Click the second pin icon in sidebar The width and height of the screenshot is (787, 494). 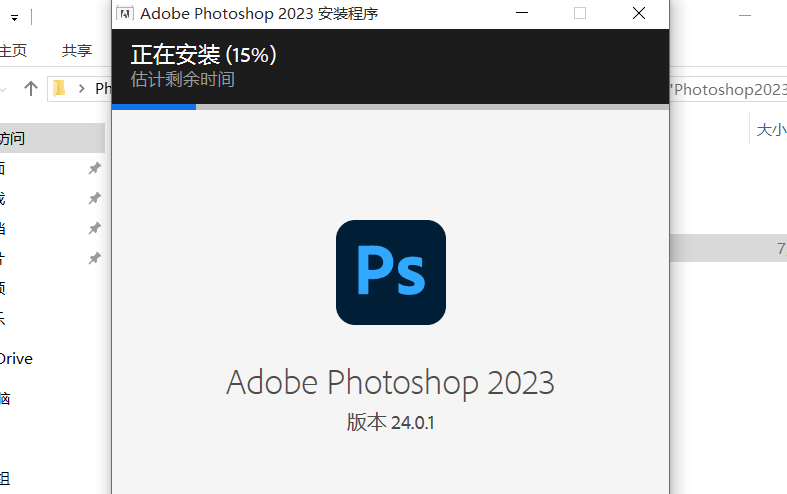(x=94, y=198)
